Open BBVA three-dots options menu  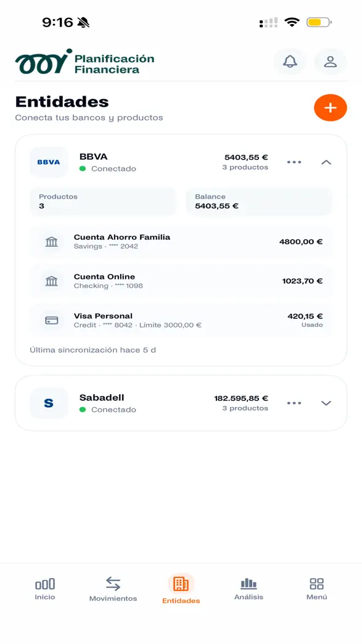click(x=294, y=162)
